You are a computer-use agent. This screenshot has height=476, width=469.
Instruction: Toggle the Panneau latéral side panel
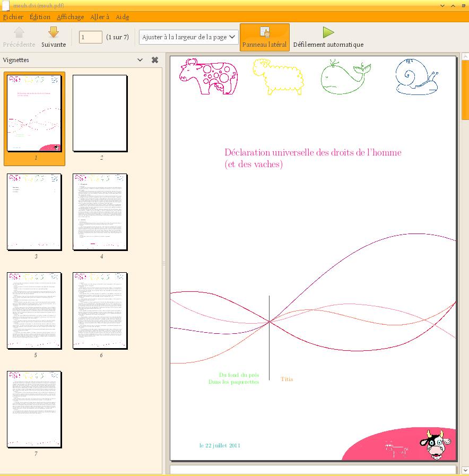click(x=264, y=37)
